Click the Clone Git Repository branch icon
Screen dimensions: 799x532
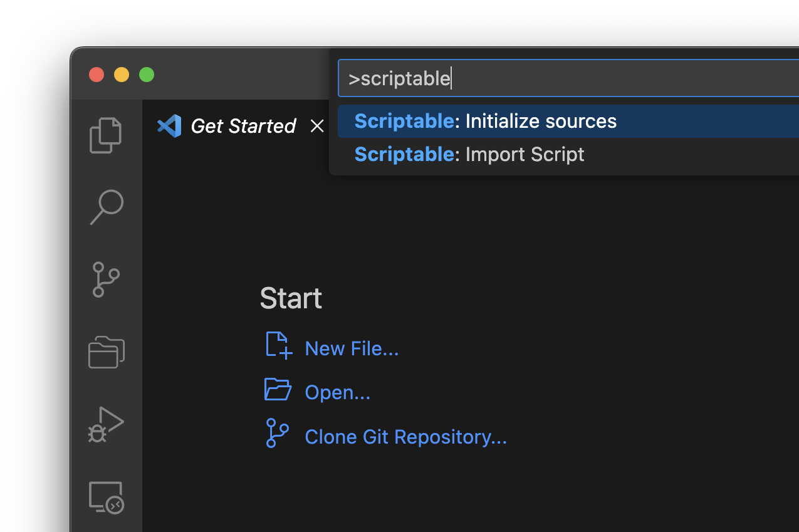(x=276, y=432)
